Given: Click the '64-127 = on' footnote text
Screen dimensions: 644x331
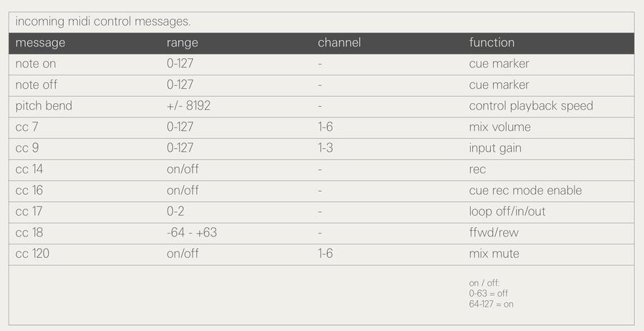Looking at the screenshot, I should (x=491, y=304).
